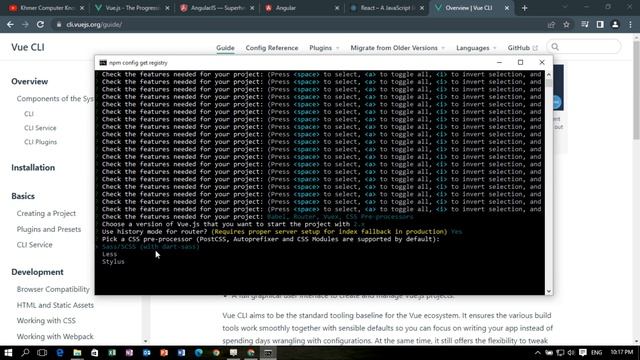Bookmark this page with the star icon
The height and width of the screenshot is (360, 640).
pyautogui.click(x=566, y=24)
